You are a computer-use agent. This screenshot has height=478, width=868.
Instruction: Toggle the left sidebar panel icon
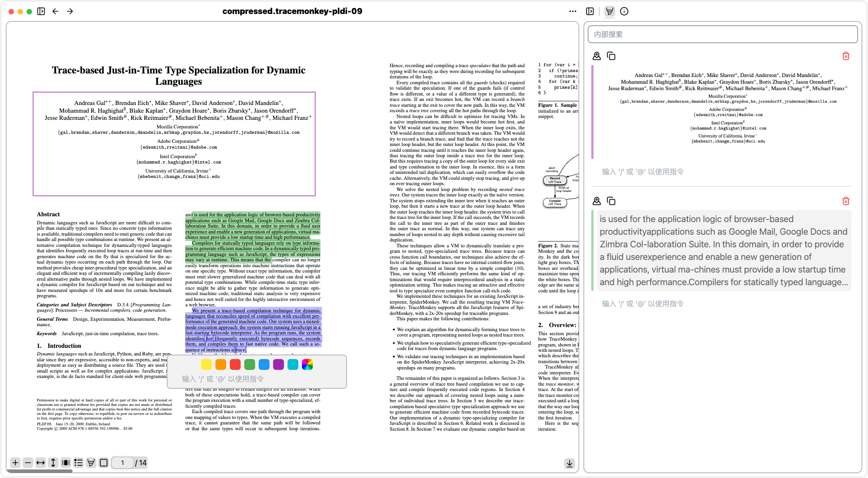[x=41, y=11]
